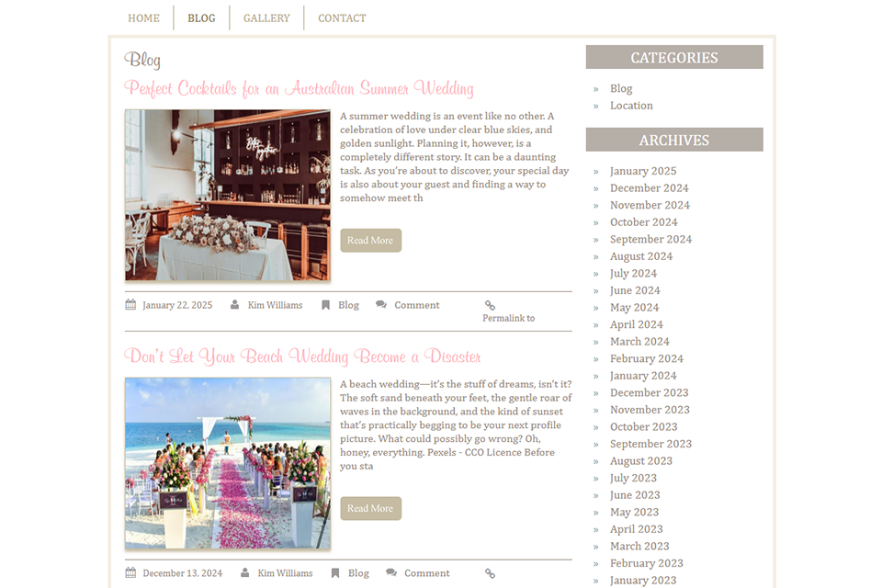The height and width of the screenshot is (588, 882).
Task: Open June 2024 archive
Action: [635, 290]
